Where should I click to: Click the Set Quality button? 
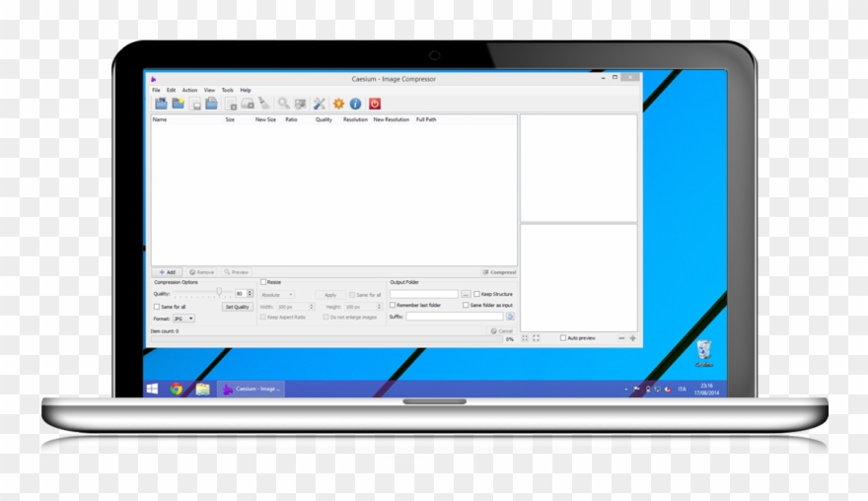click(238, 307)
